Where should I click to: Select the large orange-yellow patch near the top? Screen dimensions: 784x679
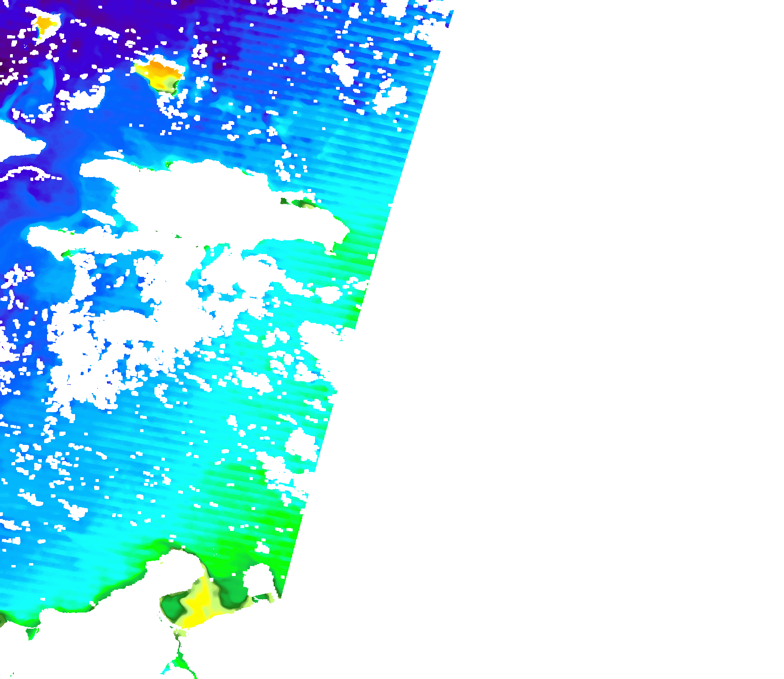159,73
